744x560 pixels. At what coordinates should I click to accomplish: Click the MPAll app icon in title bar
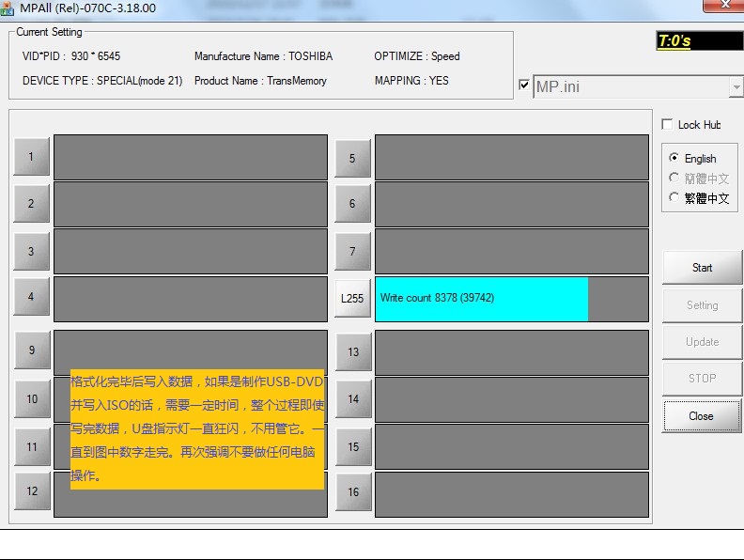(8, 8)
